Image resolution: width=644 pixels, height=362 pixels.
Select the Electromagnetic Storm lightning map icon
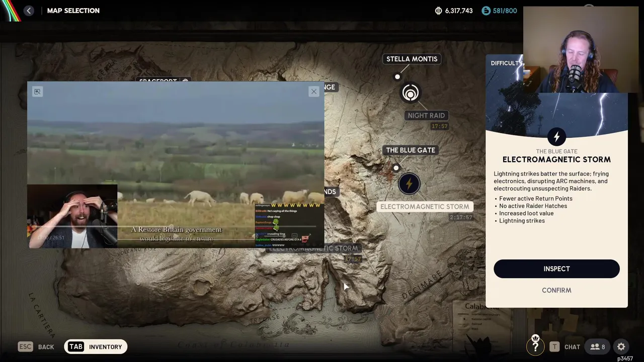click(x=409, y=184)
